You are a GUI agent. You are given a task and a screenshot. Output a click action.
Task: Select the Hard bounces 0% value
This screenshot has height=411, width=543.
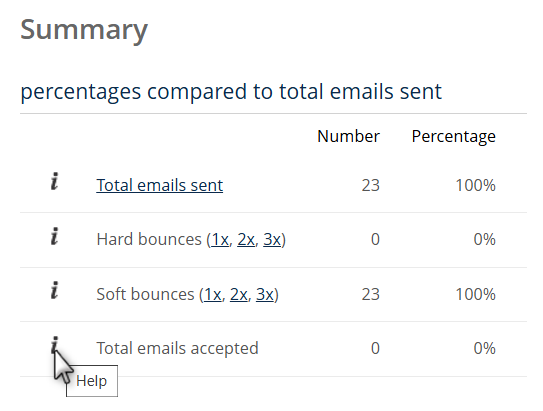(484, 239)
